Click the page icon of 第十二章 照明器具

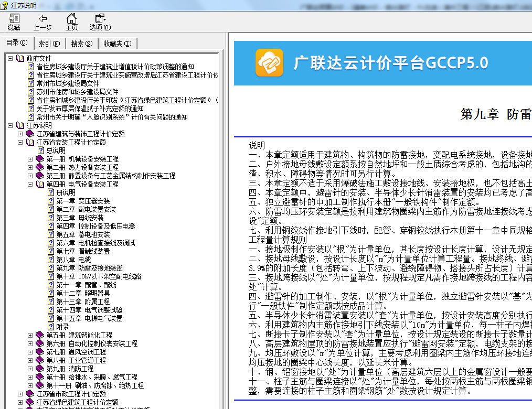click(51, 293)
